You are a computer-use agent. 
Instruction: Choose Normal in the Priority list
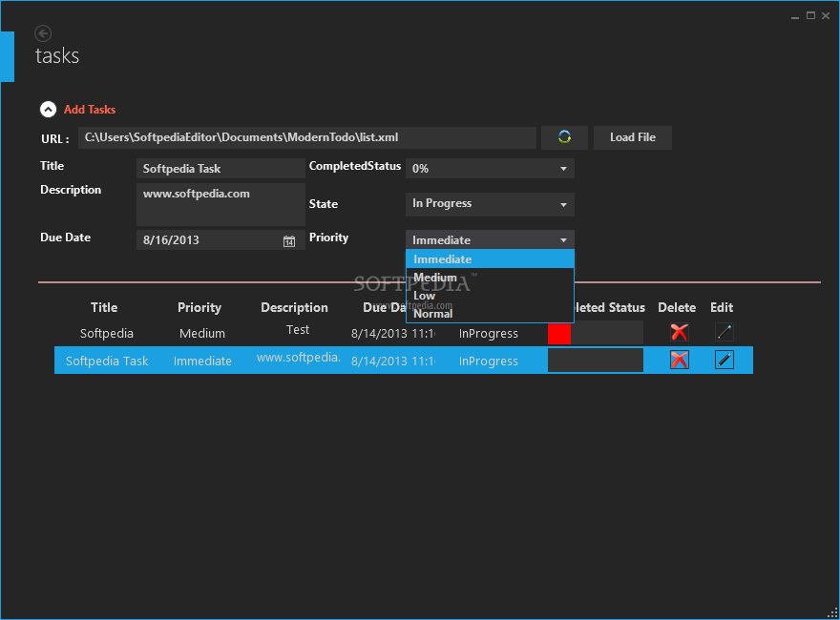tap(490, 314)
